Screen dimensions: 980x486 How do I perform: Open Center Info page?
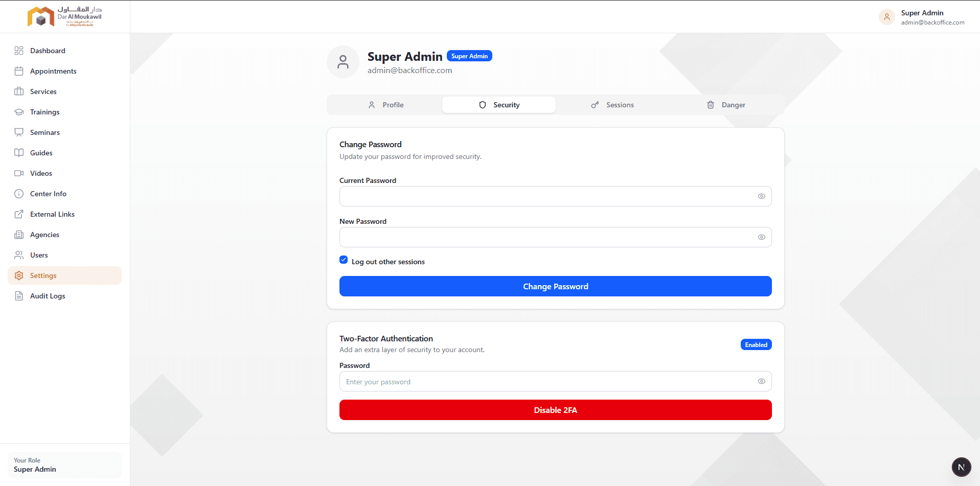point(65,194)
